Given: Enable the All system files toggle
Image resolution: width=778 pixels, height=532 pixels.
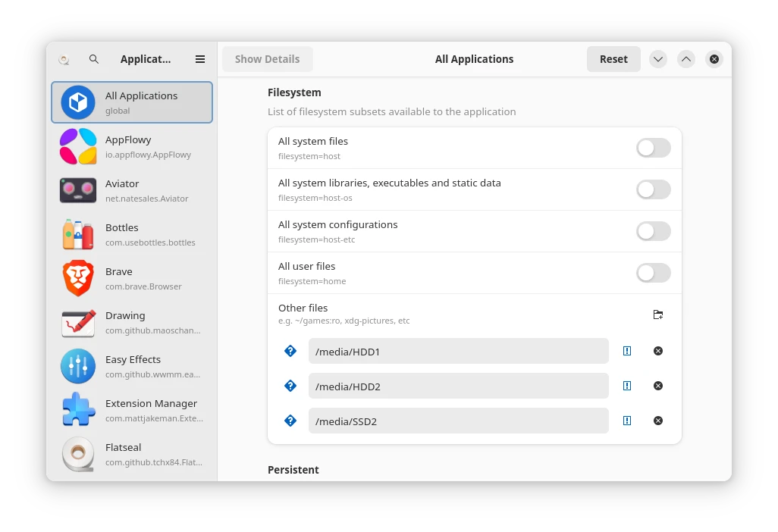Looking at the screenshot, I should 653,148.
